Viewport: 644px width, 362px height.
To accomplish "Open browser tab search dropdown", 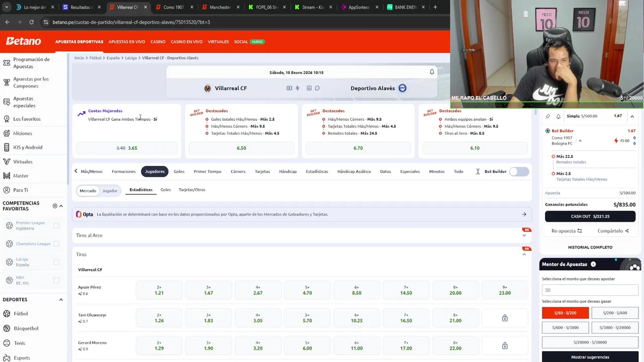I will pos(7,7).
